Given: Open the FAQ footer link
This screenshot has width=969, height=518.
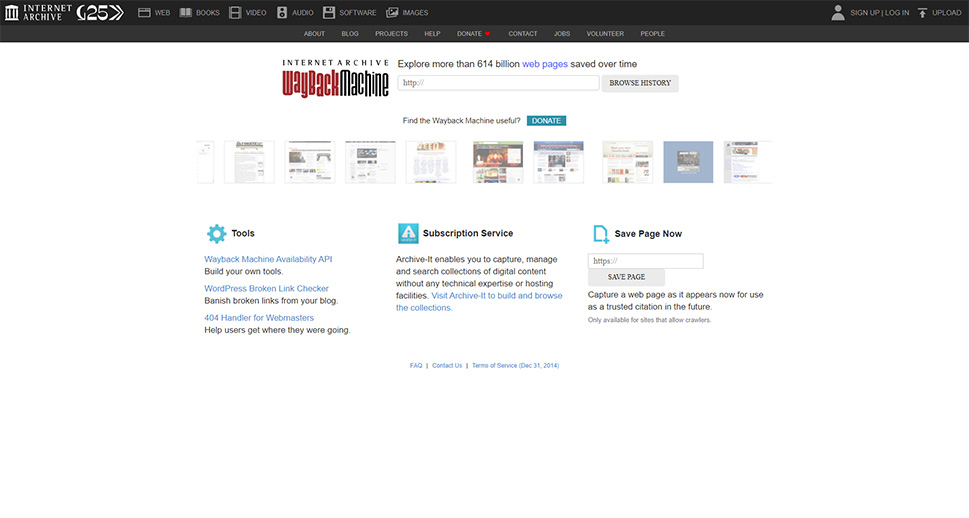Looking at the screenshot, I should (x=416, y=365).
